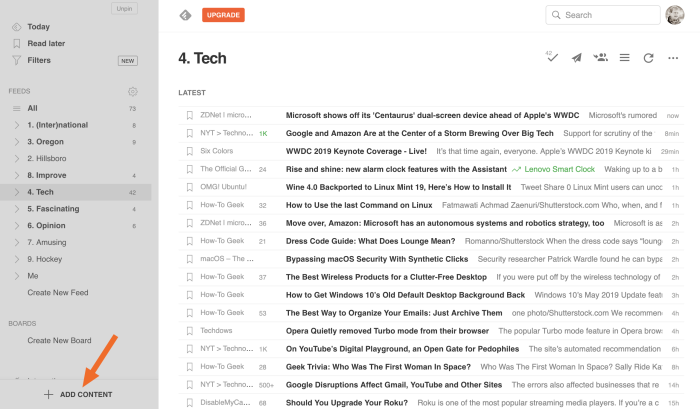Viewport: 700px width, 409px height.
Task: Bookmark the Dress Code Guide article
Action: (x=190, y=241)
